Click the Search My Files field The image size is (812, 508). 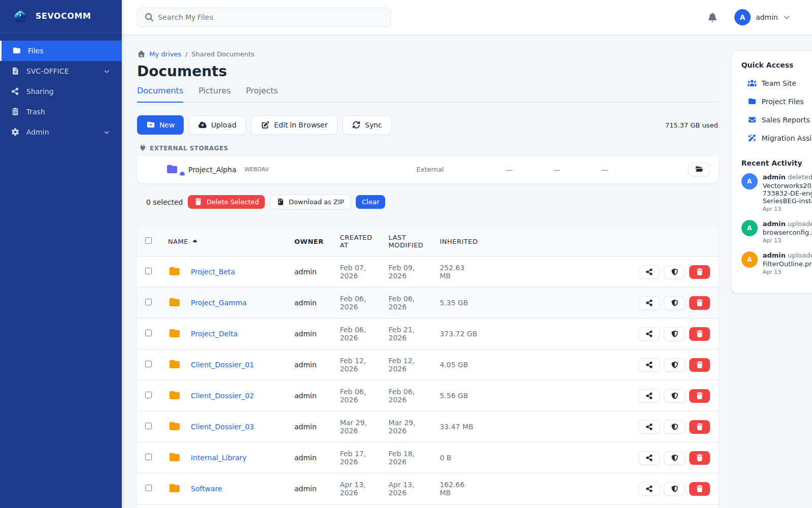[263, 17]
